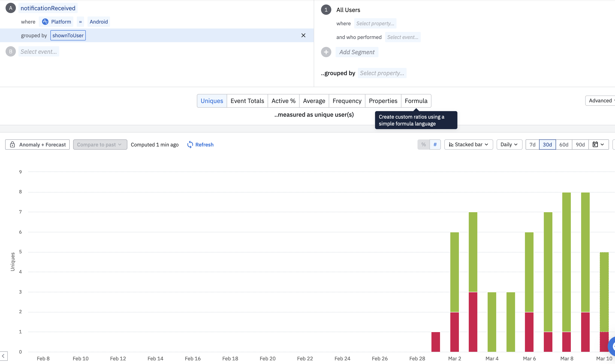Click the segment 1 number badge
615x364 pixels.
pos(326,10)
